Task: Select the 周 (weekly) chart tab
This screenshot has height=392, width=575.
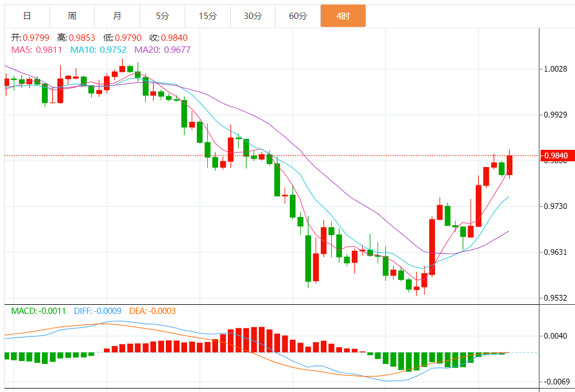Action: (x=72, y=16)
